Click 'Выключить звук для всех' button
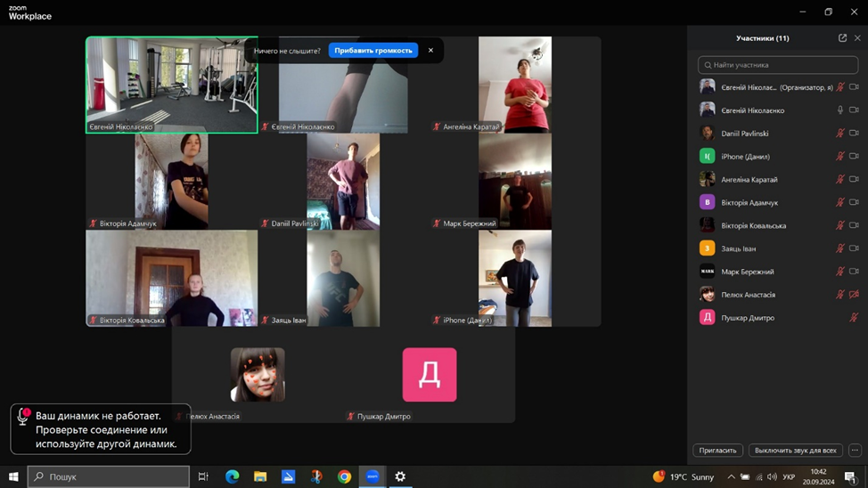The image size is (868, 488). point(795,451)
